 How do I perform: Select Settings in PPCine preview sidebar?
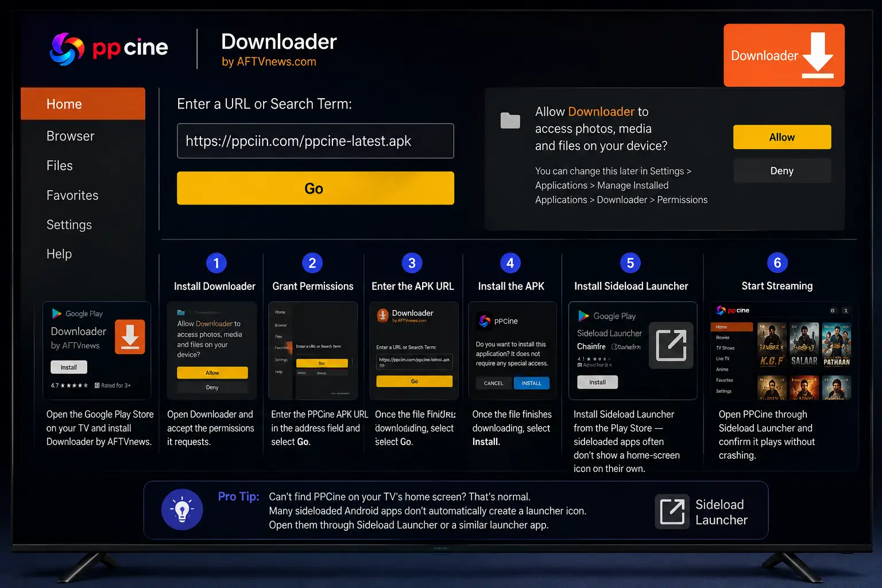[x=724, y=391]
